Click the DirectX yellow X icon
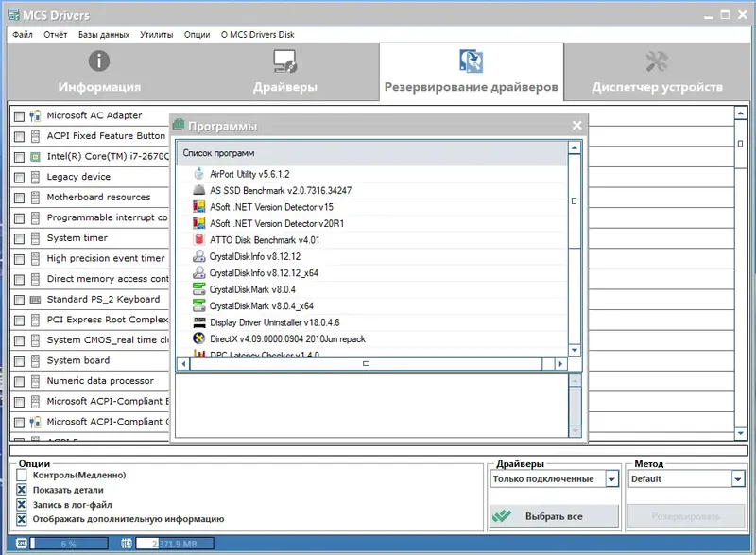The width and height of the screenshot is (756, 555). (198, 338)
